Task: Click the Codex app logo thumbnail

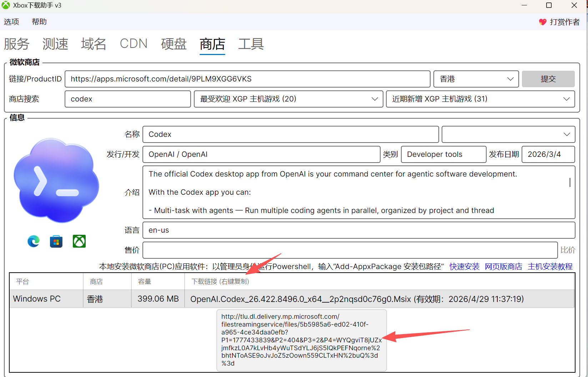Action: (x=56, y=180)
